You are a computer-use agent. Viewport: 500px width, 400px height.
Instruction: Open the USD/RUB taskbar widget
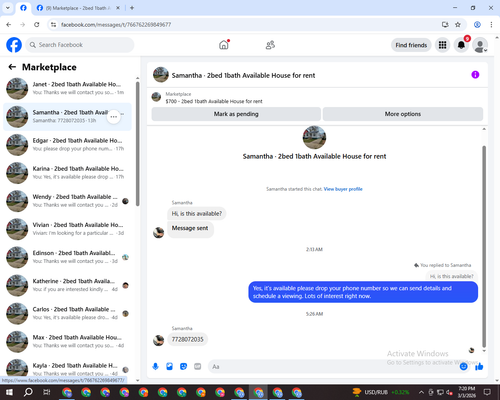(x=381, y=392)
